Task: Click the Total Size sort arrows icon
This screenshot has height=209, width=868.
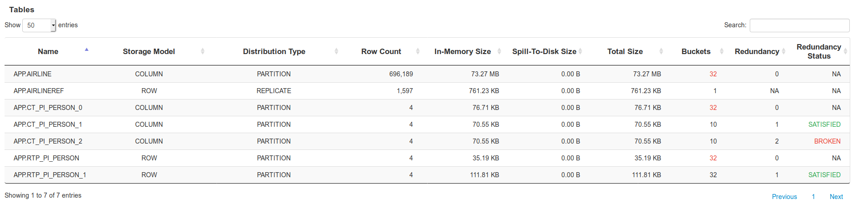Action: [661, 51]
